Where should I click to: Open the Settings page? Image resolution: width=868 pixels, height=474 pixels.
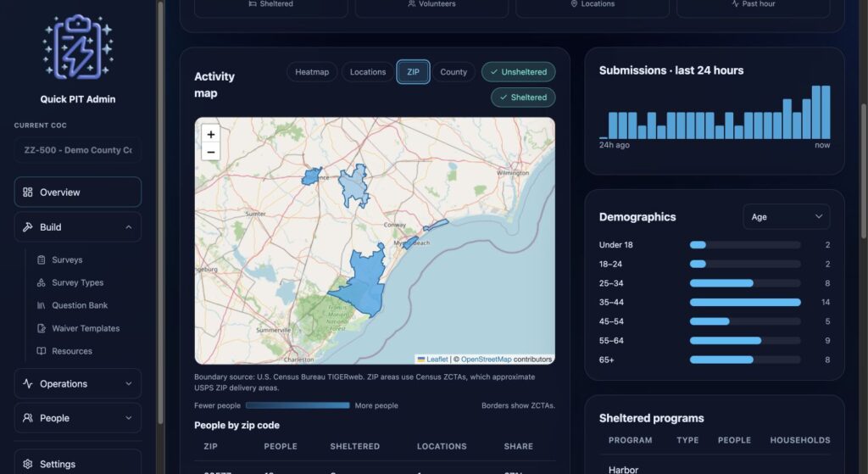77,464
